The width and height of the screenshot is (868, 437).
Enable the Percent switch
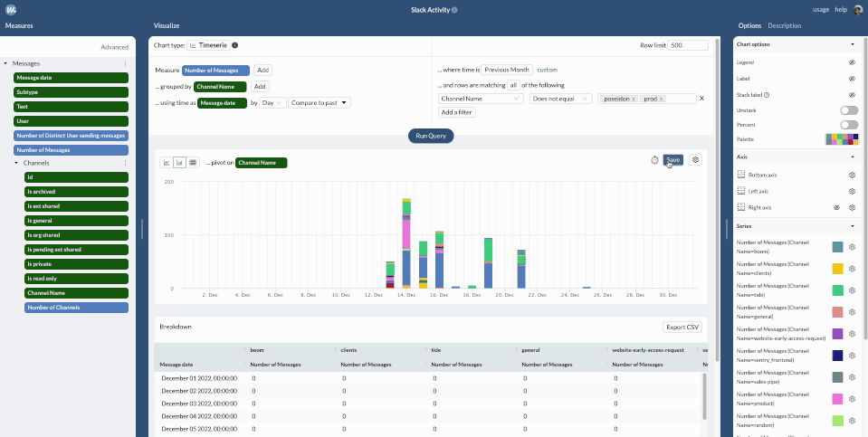click(x=849, y=125)
